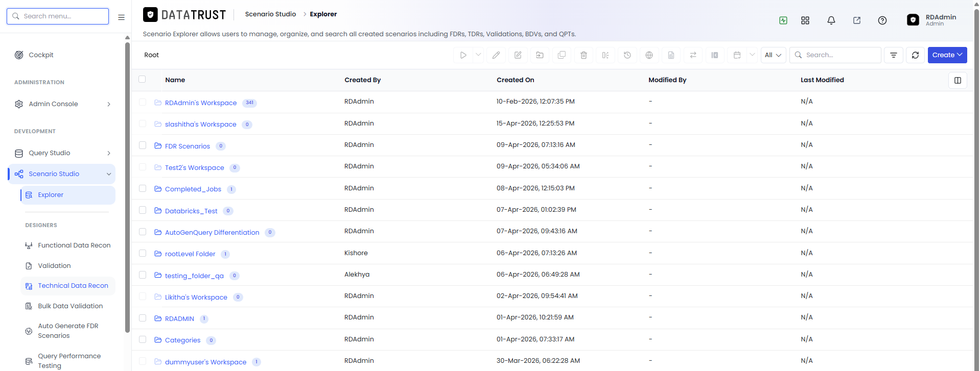The image size is (980, 371).
Task: Open Technical Data Recon designer
Action: (x=68, y=286)
